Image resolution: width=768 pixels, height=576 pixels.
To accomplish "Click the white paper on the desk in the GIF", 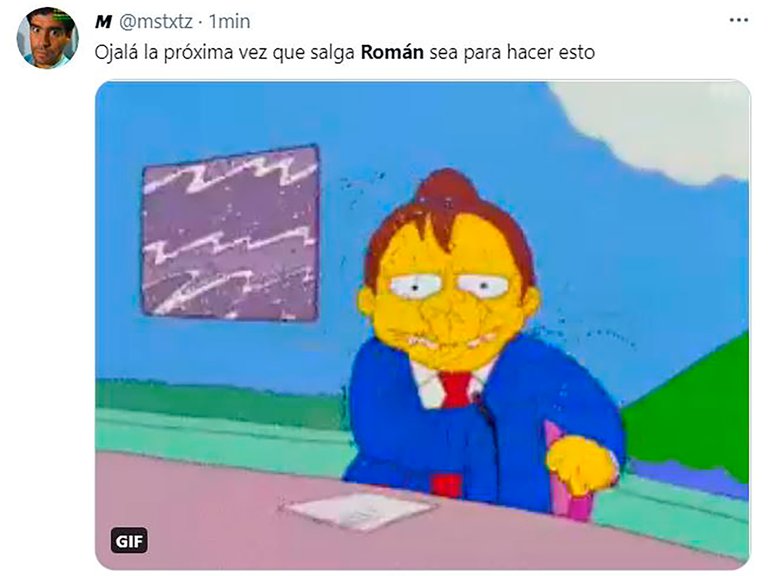I will point(360,509).
